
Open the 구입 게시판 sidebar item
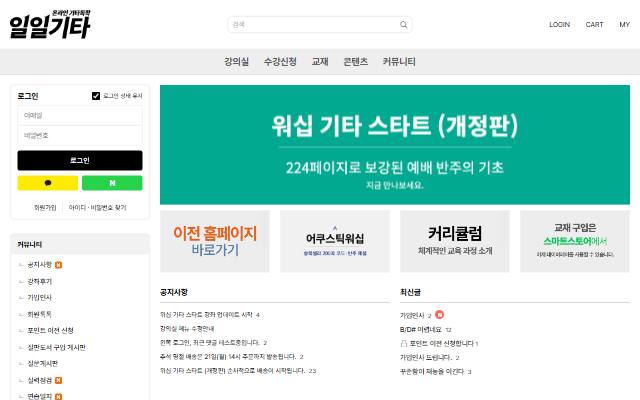point(56,347)
